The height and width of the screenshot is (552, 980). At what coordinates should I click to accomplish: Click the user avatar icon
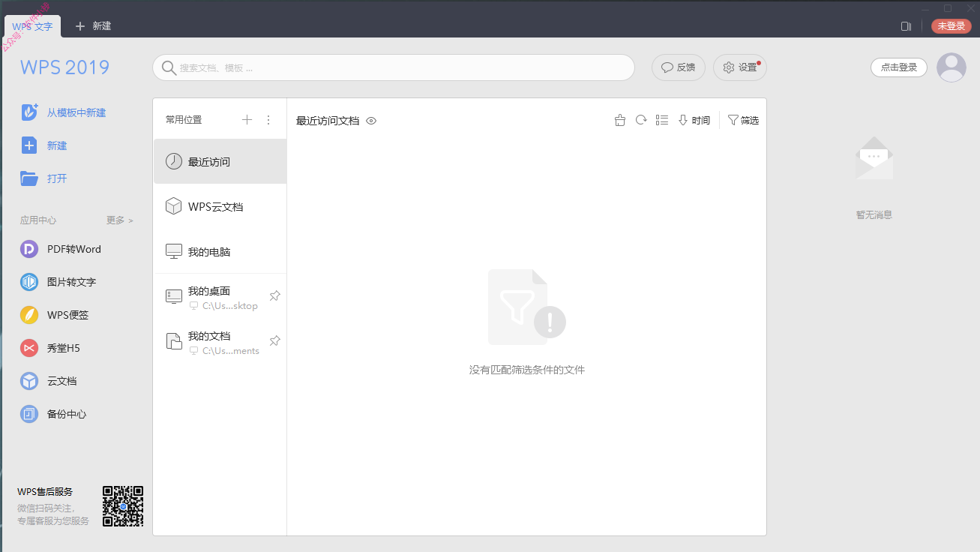pyautogui.click(x=952, y=67)
